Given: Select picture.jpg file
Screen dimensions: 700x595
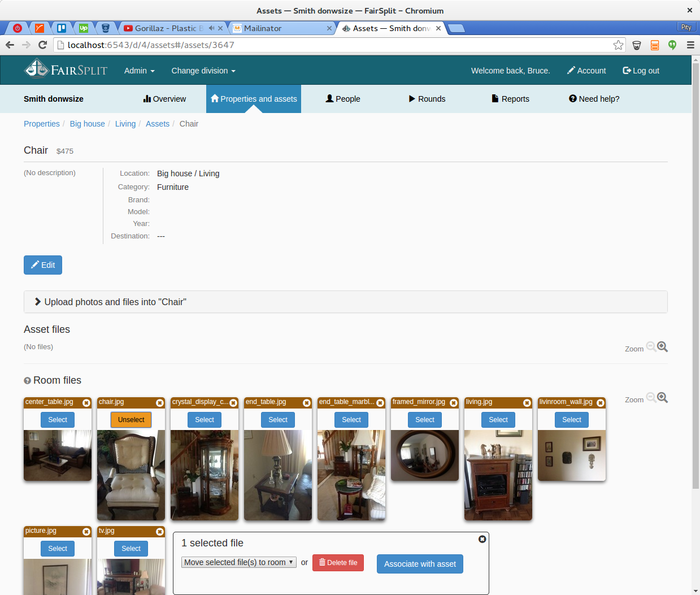Looking at the screenshot, I should click(58, 549).
